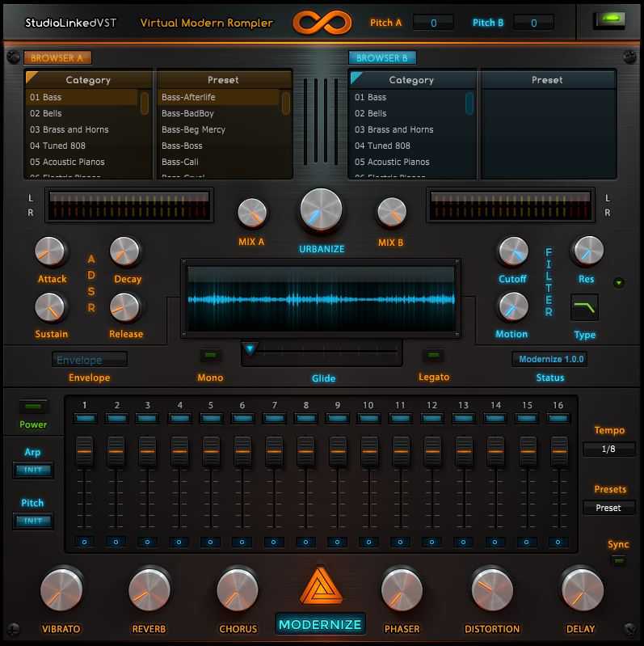
Task: Click the CHORUS knob
Action: pyautogui.click(x=238, y=591)
